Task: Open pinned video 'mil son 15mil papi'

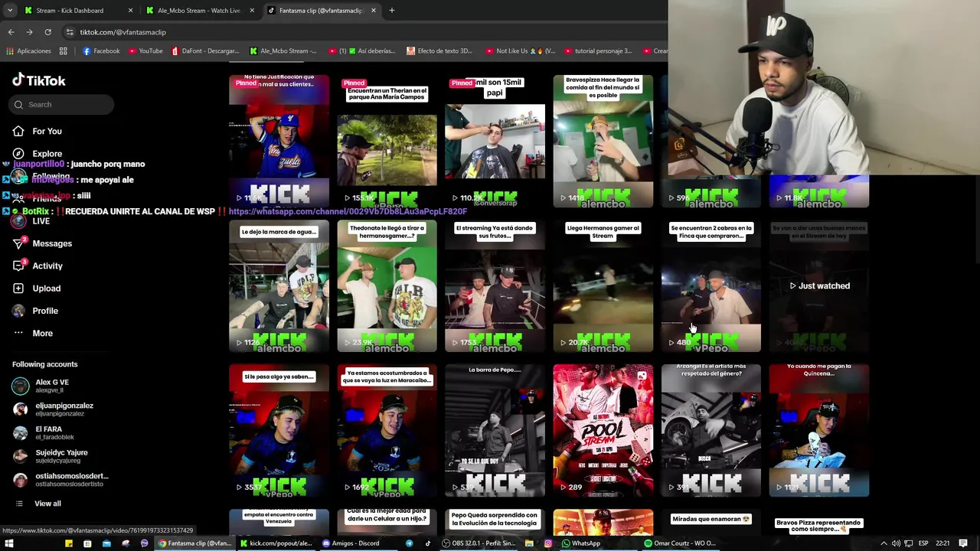Action: pos(495,142)
